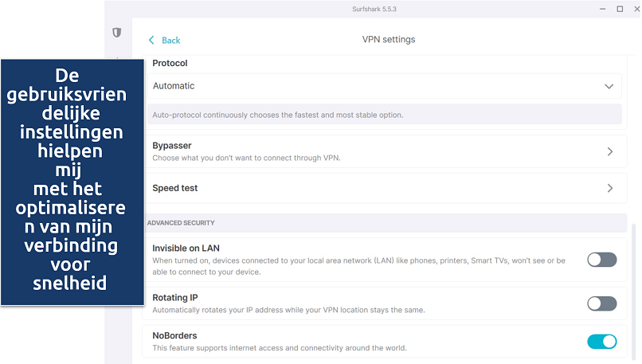
Task: Close the Surfshark window
Action: [636, 9]
